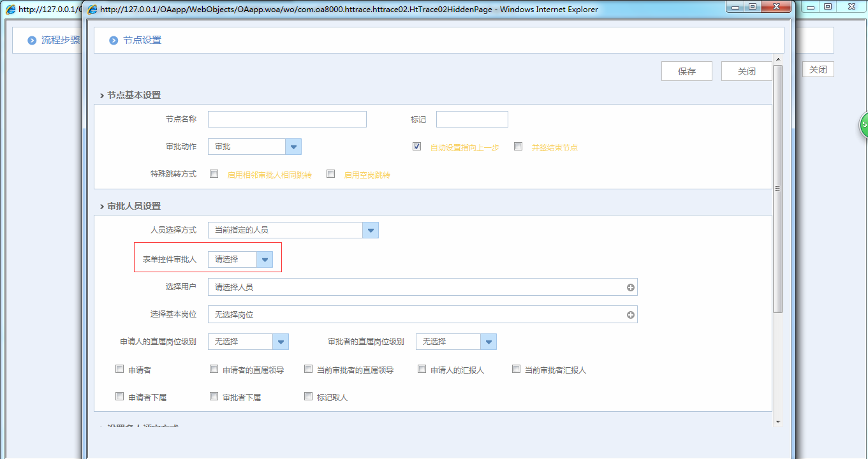Image resolution: width=868 pixels, height=459 pixels.
Task: Click the plus icon in 选择基本岗位 field
Action: coord(630,315)
